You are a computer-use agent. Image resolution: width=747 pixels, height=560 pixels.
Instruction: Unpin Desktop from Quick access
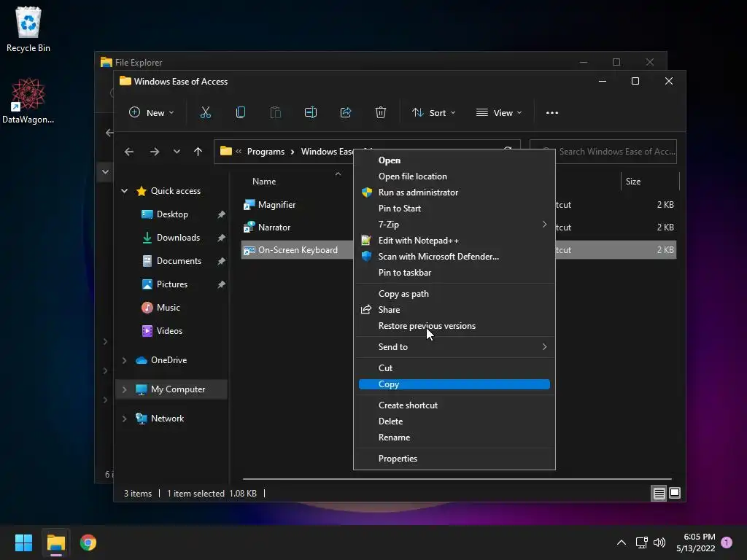(x=221, y=214)
